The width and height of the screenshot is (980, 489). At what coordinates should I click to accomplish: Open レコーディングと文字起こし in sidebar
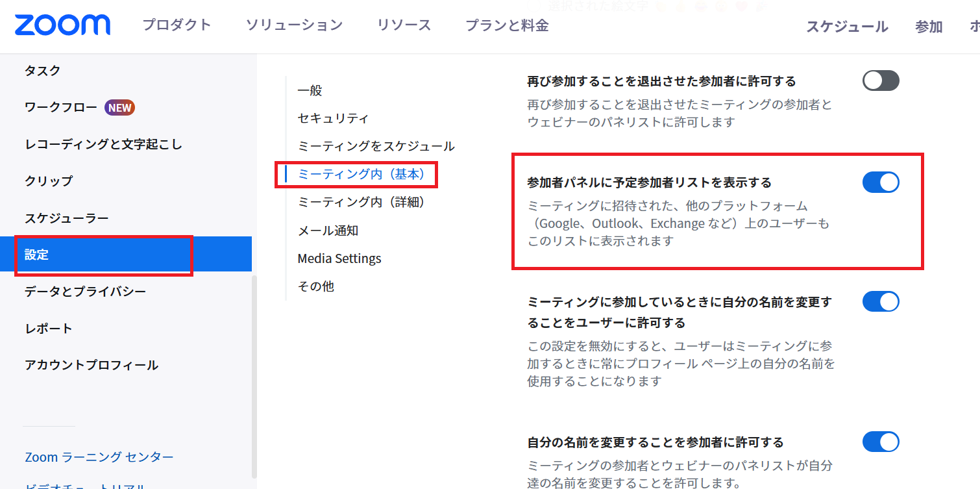coord(104,144)
